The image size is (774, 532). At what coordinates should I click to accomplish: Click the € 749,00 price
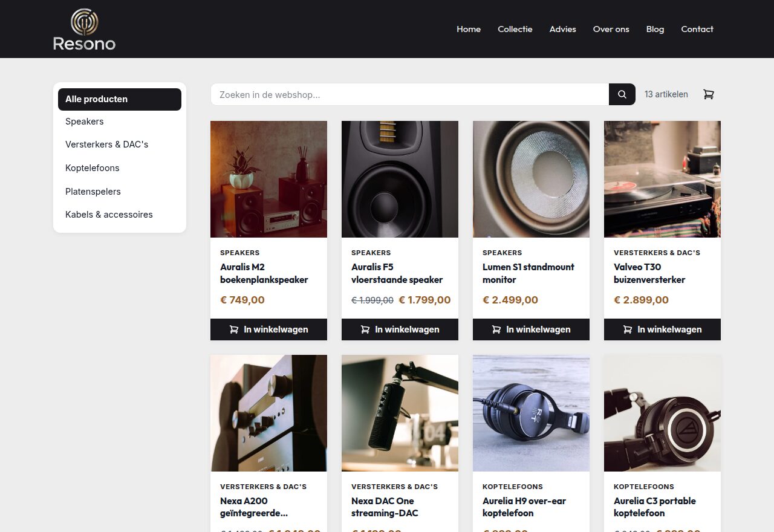[x=242, y=300]
